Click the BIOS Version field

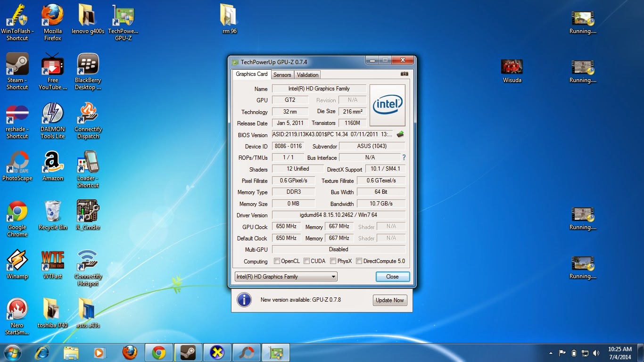pyautogui.click(x=332, y=134)
